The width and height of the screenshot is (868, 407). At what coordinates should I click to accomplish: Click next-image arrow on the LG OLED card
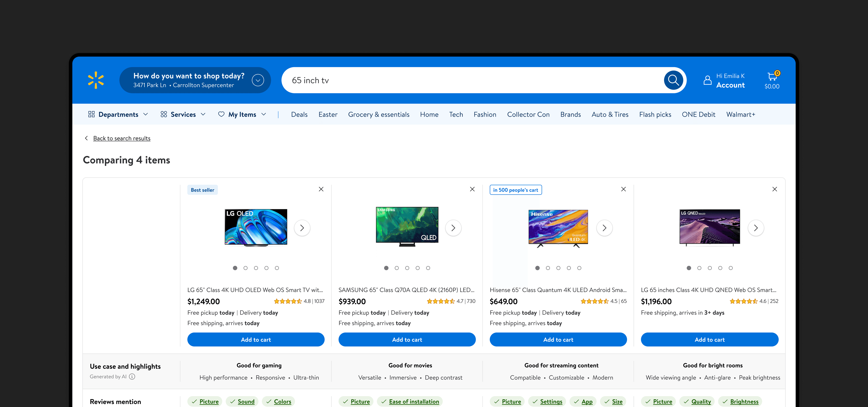pos(302,228)
